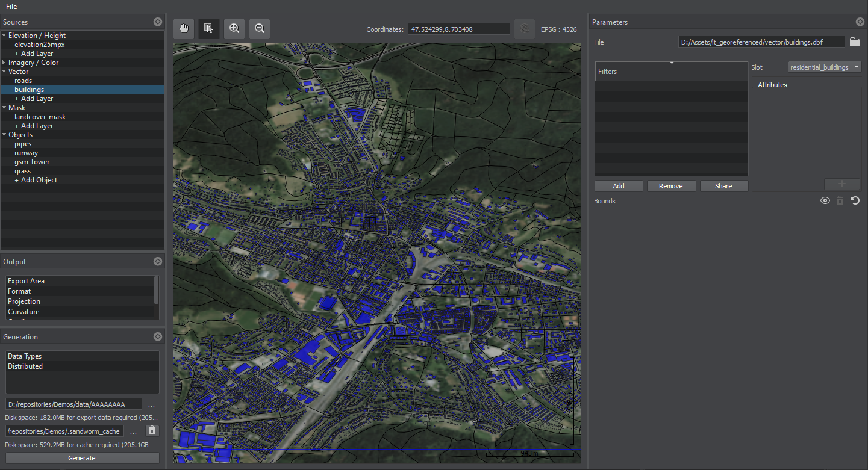Click the sandworm_cache path field

[x=64, y=431]
